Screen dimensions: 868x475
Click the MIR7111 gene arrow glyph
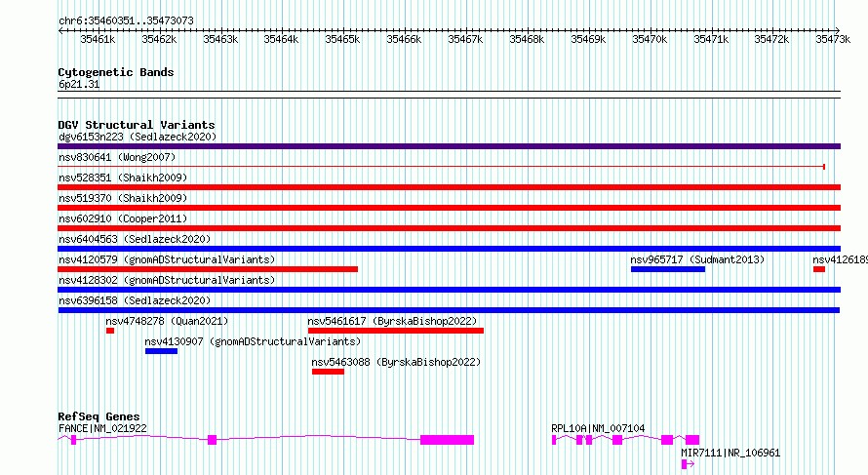pyautogui.click(x=688, y=464)
